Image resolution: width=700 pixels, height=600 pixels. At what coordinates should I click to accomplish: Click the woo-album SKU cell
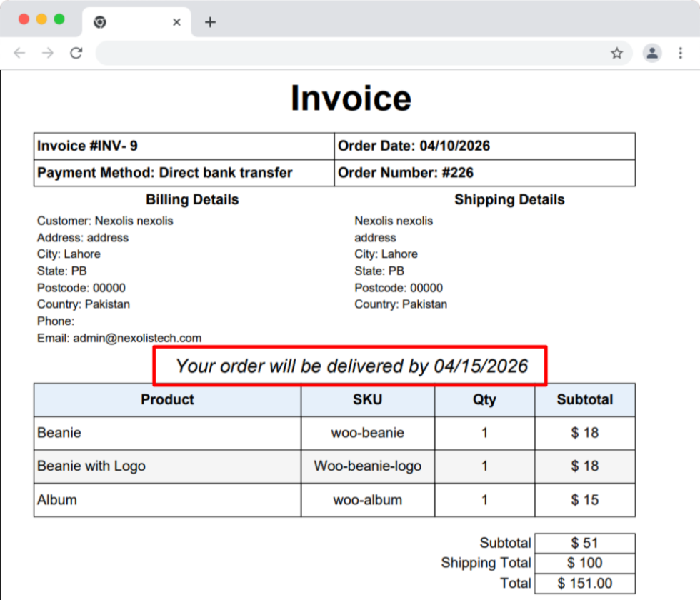coord(367,500)
